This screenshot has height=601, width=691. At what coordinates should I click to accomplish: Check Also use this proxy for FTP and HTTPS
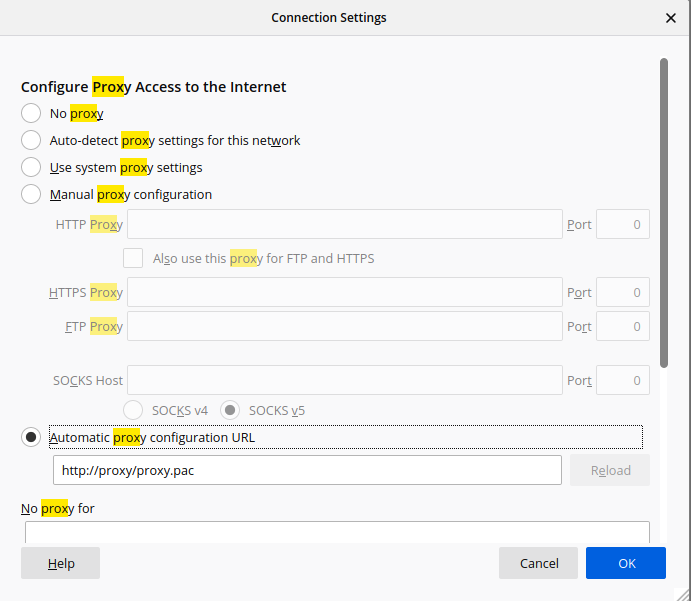133,258
